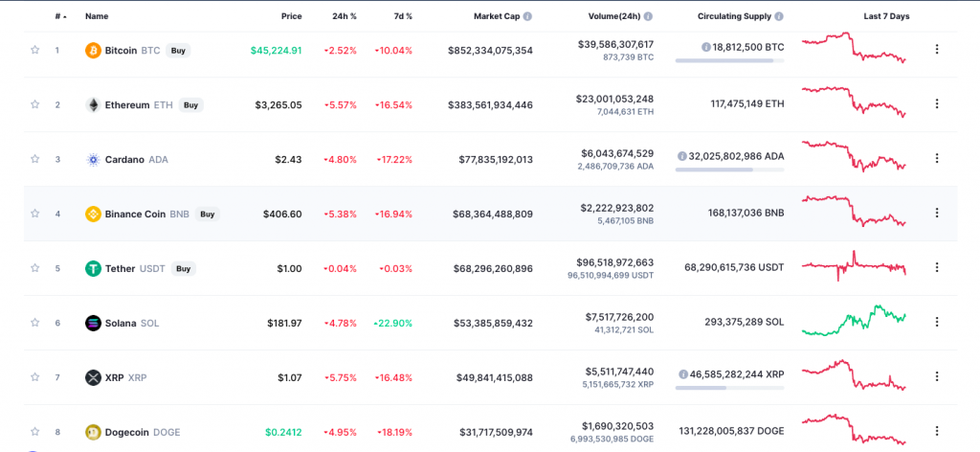Sort by rank using the # column header
The image size is (980, 452).
[59, 16]
